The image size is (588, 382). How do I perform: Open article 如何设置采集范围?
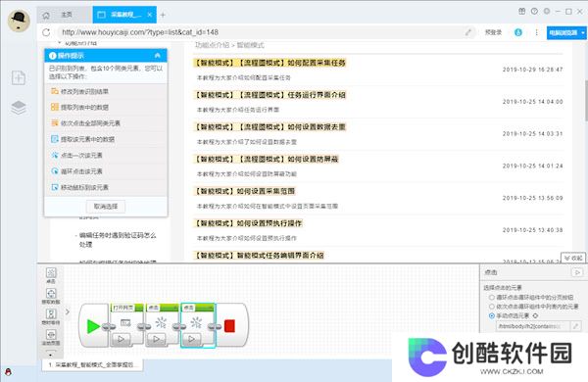[244, 192]
